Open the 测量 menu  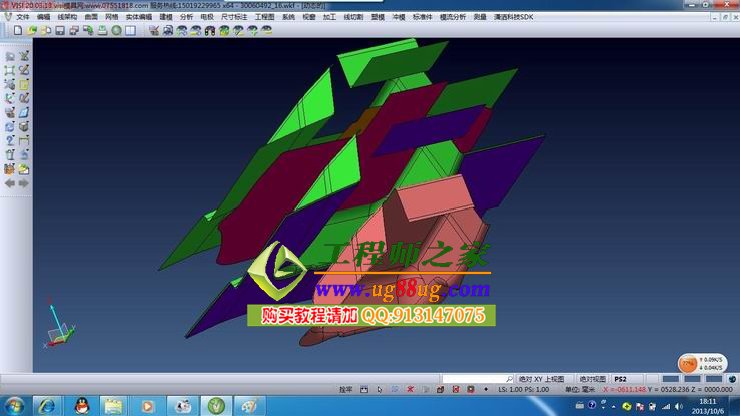point(480,17)
